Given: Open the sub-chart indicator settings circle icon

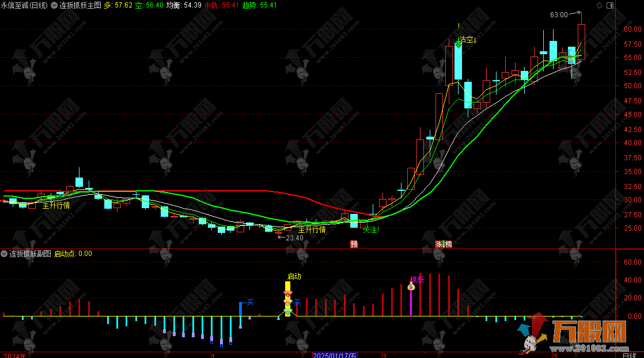Looking at the screenshot, I should pos(4,254).
